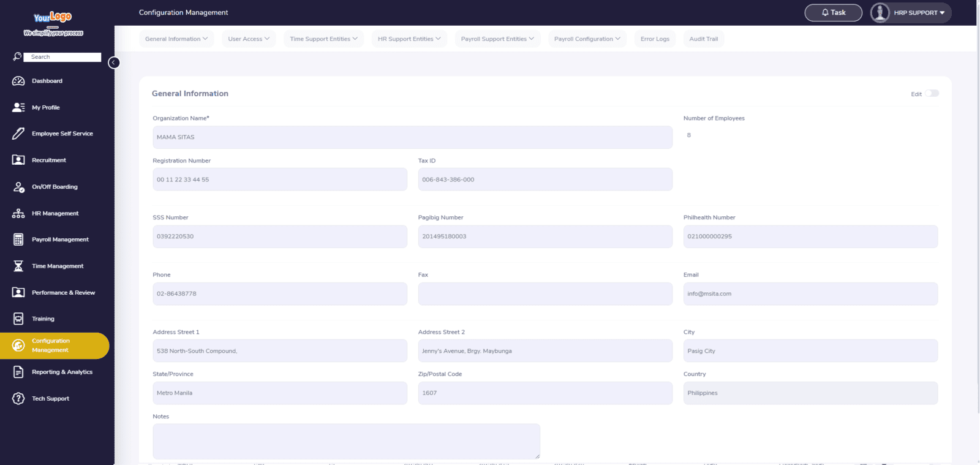
Task: Open My Profile icon in sidebar
Action: (18, 107)
